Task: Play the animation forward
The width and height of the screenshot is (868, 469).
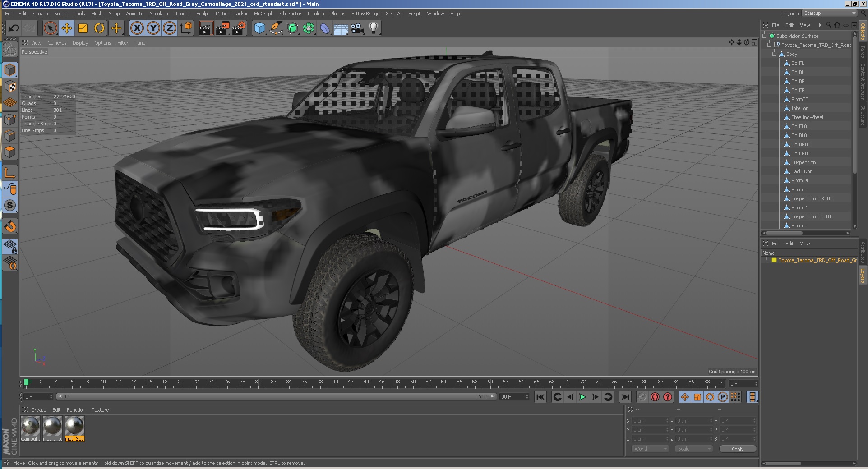Action: 582,397
